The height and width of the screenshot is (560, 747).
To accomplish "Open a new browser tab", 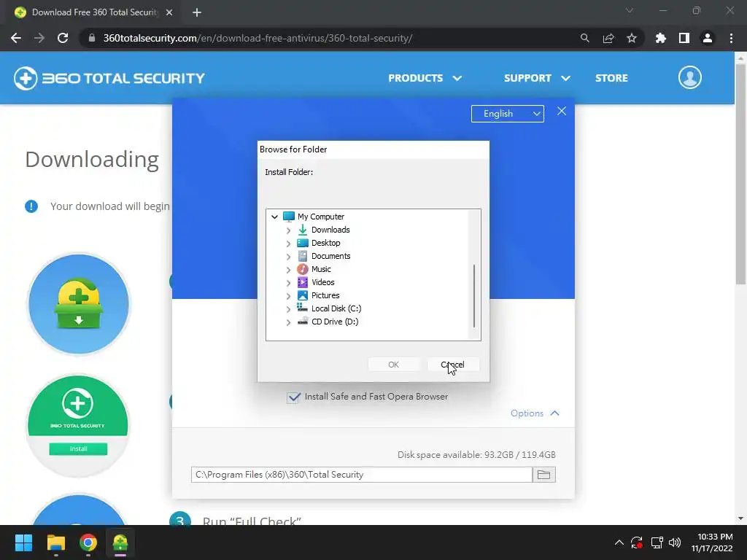I will [x=197, y=12].
